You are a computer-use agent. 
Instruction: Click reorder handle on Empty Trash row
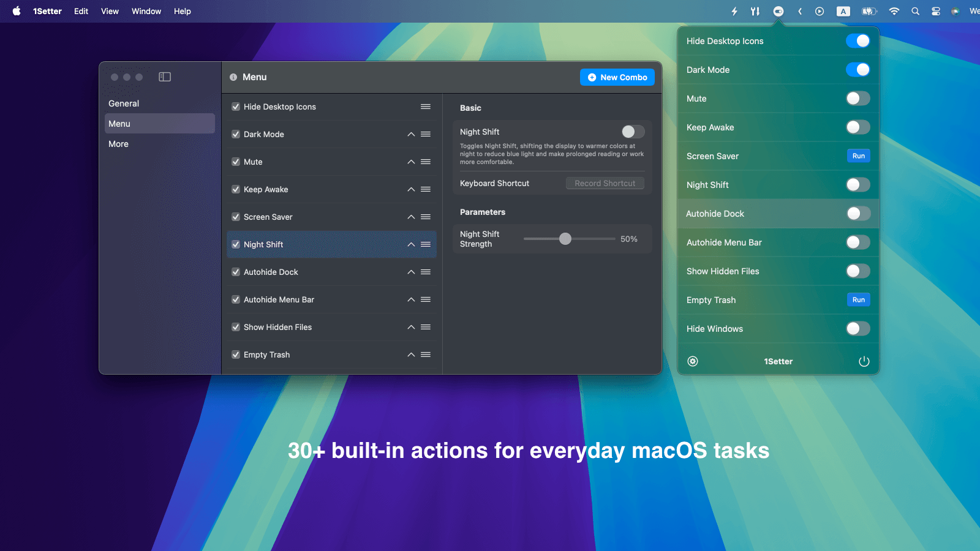click(426, 354)
